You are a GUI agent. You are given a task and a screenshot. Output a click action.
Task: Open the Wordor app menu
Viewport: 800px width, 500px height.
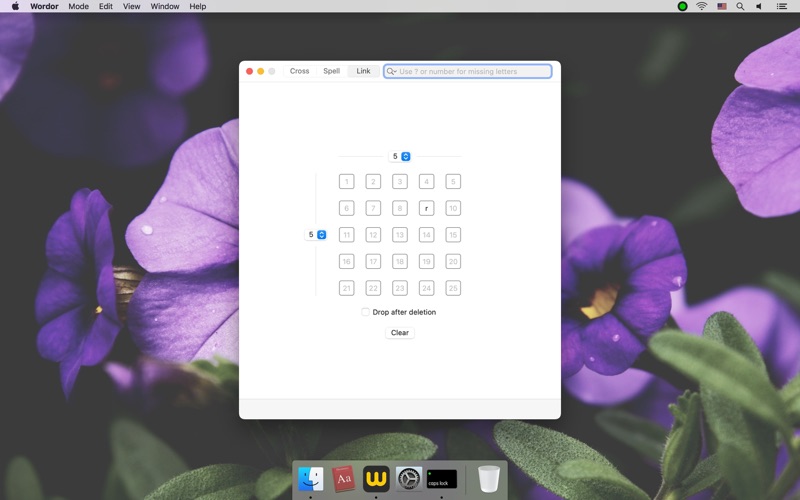click(x=44, y=6)
